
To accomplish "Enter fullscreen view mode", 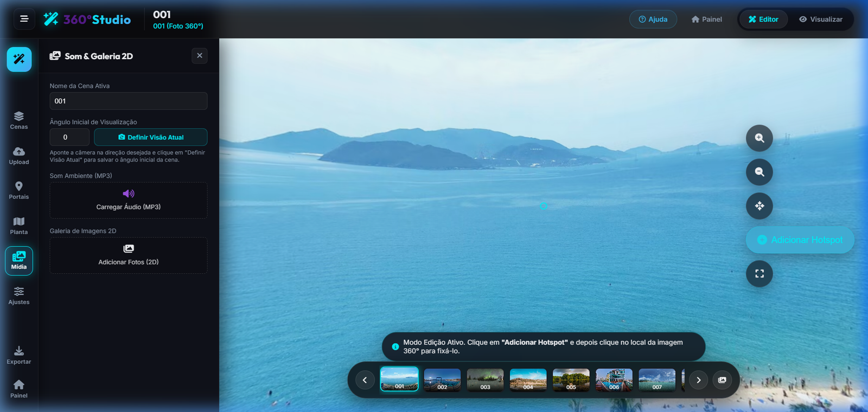I will coord(759,274).
